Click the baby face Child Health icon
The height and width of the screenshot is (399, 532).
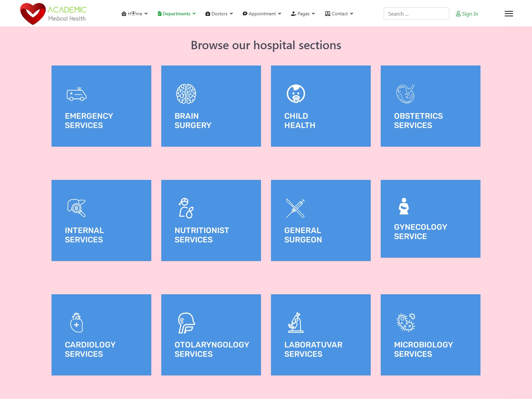tap(296, 94)
